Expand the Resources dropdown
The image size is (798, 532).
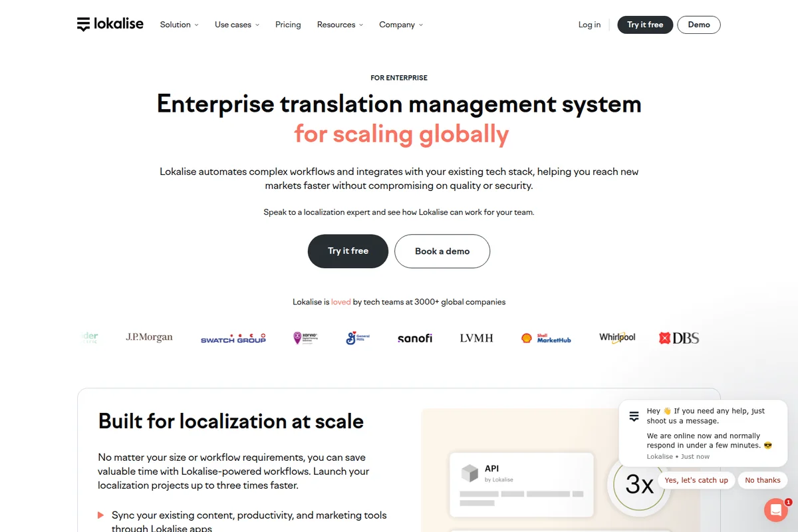tap(339, 25)
